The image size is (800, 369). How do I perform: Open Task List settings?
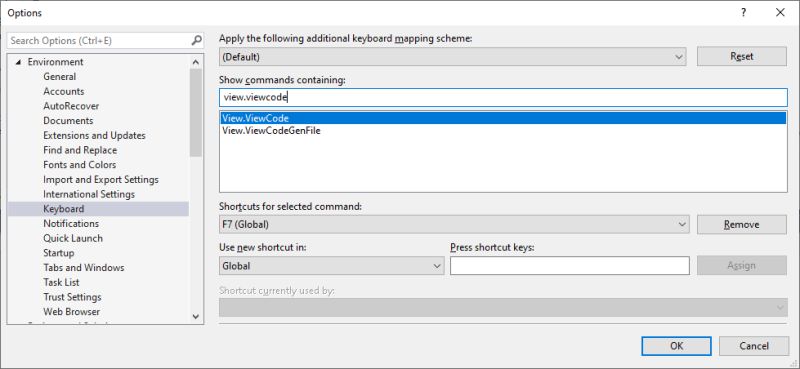coord(61,282)
